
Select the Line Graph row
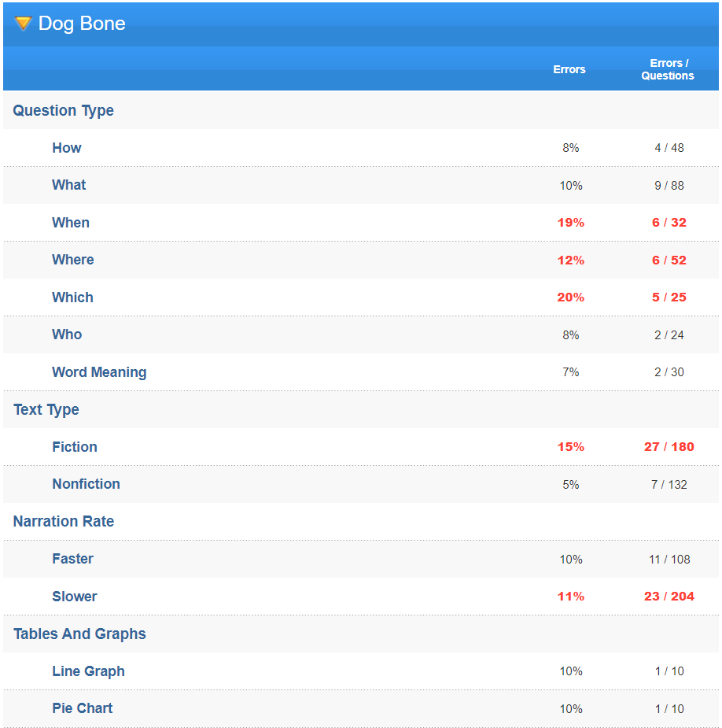pyautogui.click(x=88, y=671)
